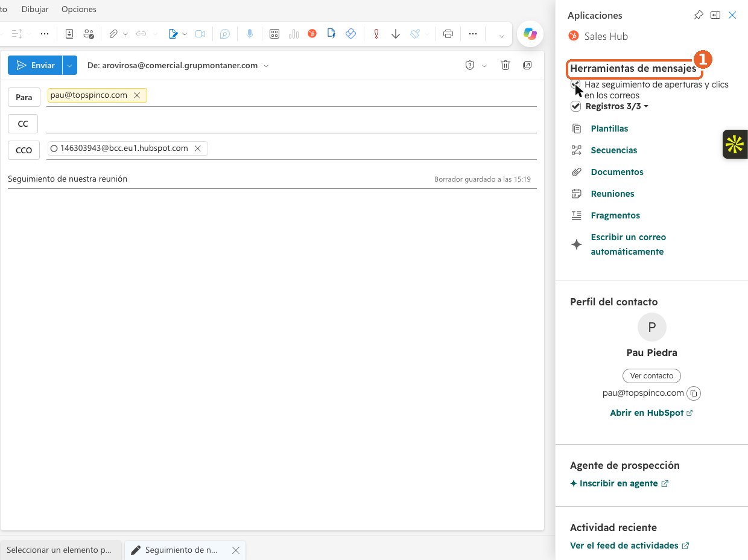Open the Apps grid icon in toolbar

coord(274,34)
